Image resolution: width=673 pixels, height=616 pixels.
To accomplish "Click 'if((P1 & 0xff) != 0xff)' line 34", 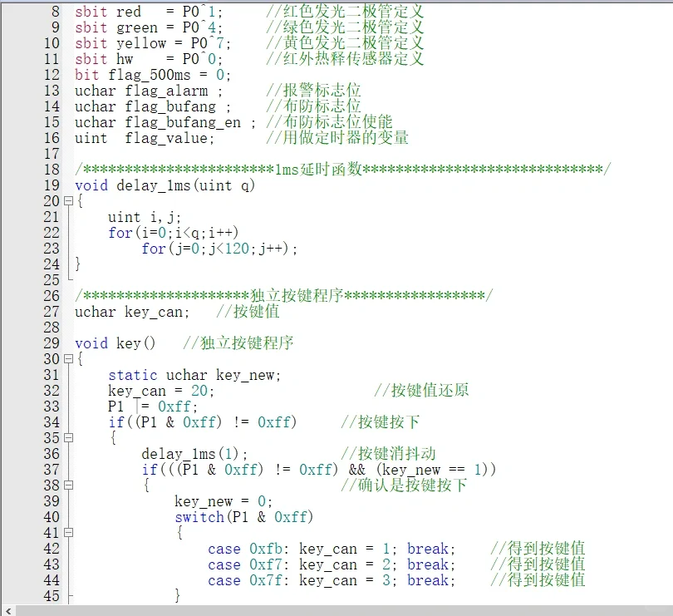I will point(203,422).
